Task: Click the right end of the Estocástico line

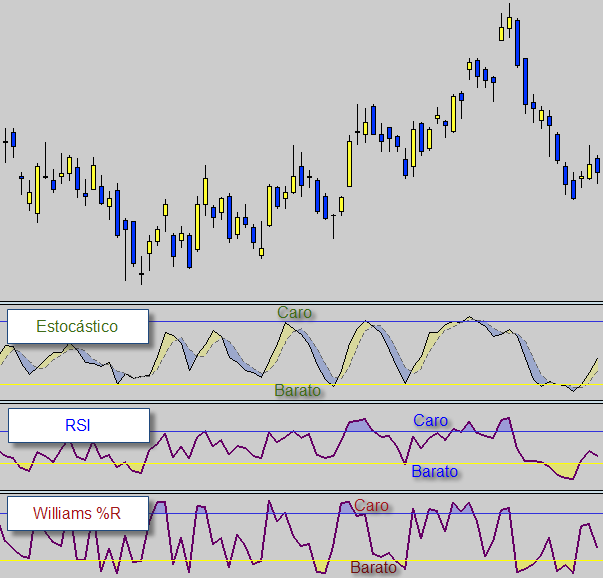Action: pos(601,358)
